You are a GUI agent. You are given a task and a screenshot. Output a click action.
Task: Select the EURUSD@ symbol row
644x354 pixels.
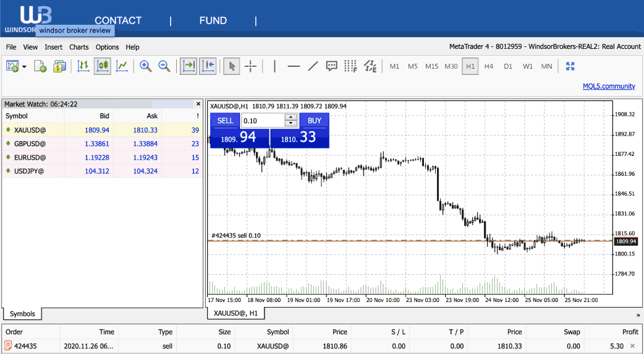(x=102, y=157)
